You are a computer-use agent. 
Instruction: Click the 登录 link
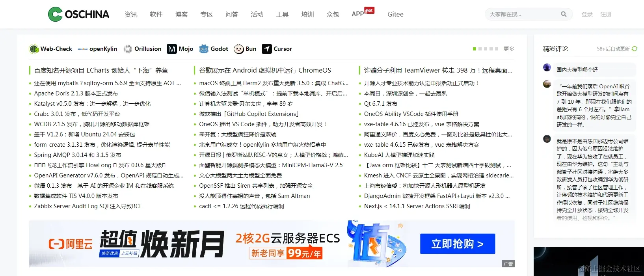tap(587, 14)
